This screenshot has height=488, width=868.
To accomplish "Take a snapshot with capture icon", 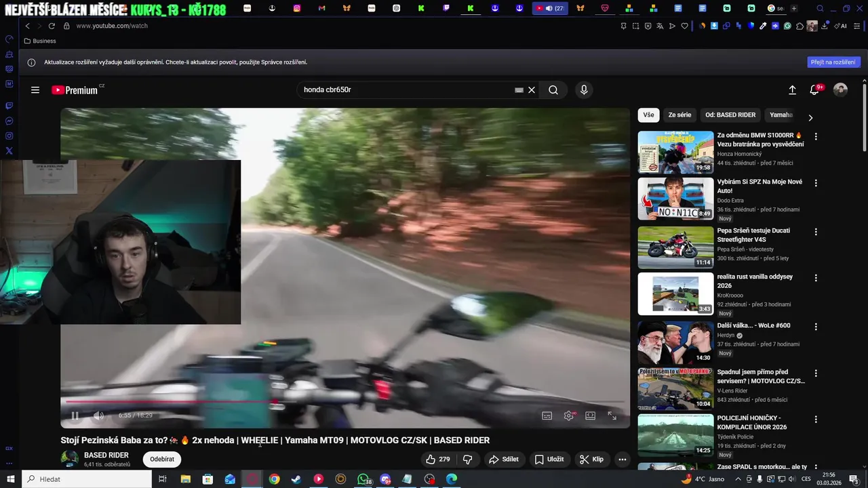I will tap(635, 26).
